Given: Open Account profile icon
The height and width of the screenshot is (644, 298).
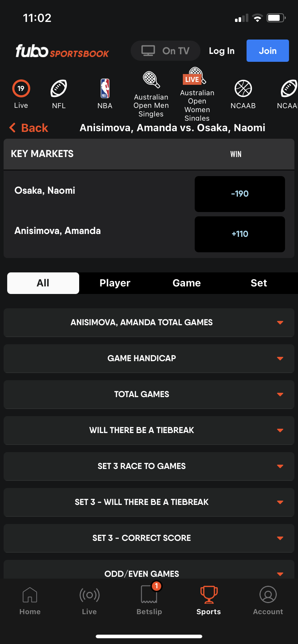Looking at the screenshot, I should click(268, 595).
